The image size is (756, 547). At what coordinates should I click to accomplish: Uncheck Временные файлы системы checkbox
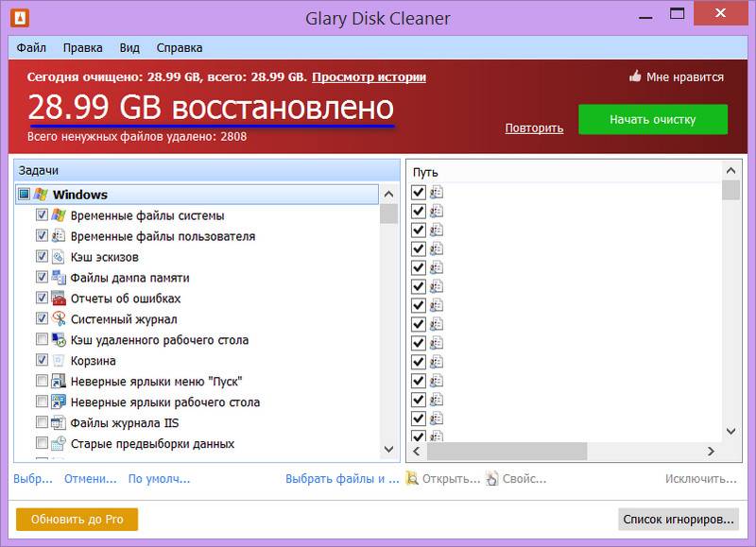coord(42,215)
